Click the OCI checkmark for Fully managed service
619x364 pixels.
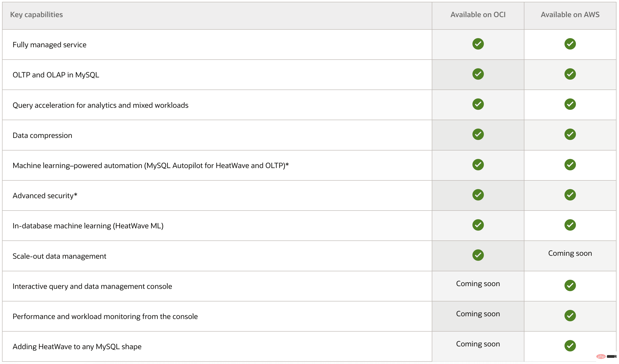tap(478, 44)
